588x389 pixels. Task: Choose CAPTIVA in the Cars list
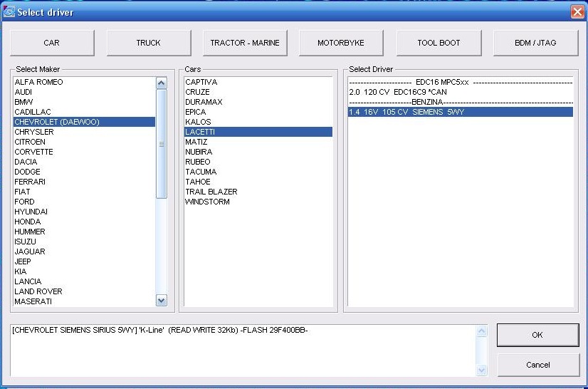tap(201, 82)
